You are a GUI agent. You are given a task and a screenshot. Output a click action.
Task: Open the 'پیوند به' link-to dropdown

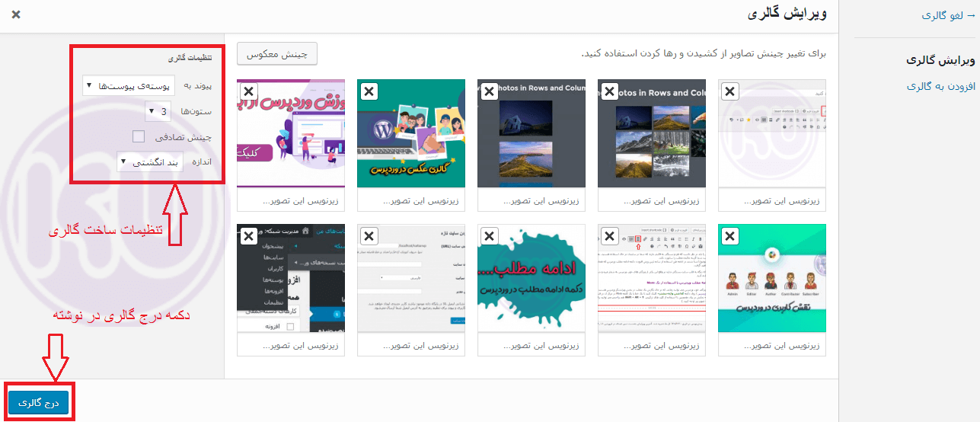tap(129, 85)
